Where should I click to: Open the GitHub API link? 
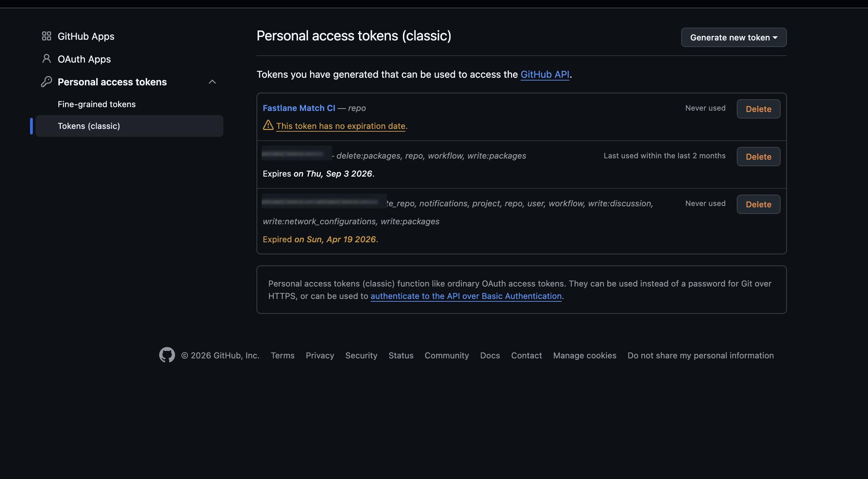pyautogui.click(x=545, y=74)
